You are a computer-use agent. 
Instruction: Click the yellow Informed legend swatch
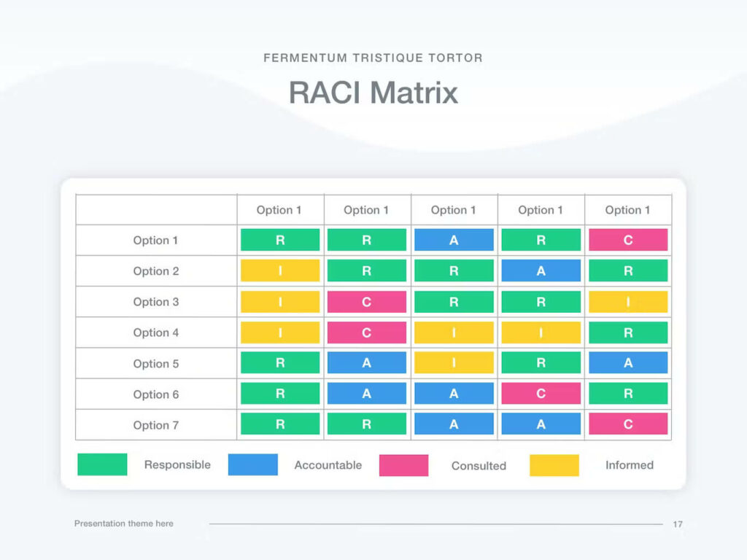tap(554, 465)
